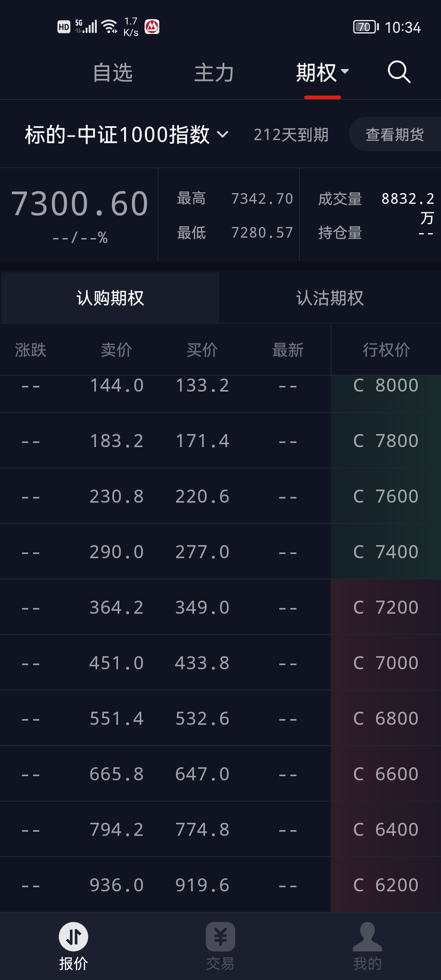The width and height of the screenshot is (441, 980).
Task: Open the C 7200 option row
Action: pyautogui.click(x=386, y=607)
